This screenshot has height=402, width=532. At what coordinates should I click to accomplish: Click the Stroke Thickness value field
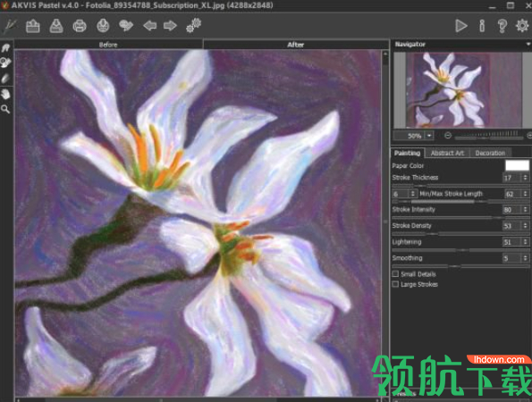[511, 178]
